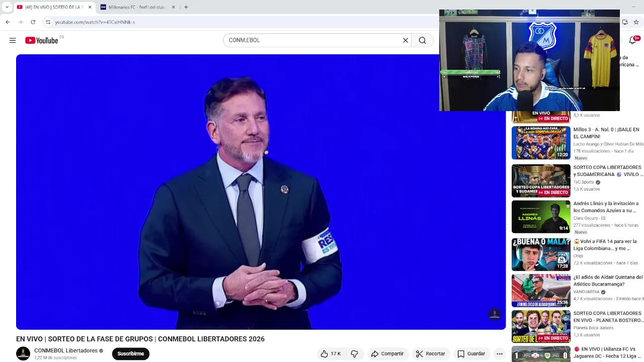Switch to the EN VIVO SORTEO tab
644x362 pixels.
[54, 7]
